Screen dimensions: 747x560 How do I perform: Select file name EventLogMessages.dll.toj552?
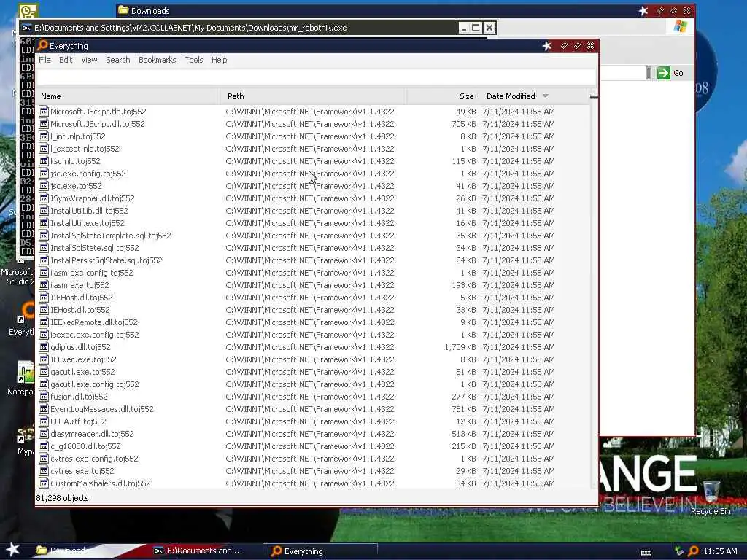pyautogui.click(x=102, y=409)
